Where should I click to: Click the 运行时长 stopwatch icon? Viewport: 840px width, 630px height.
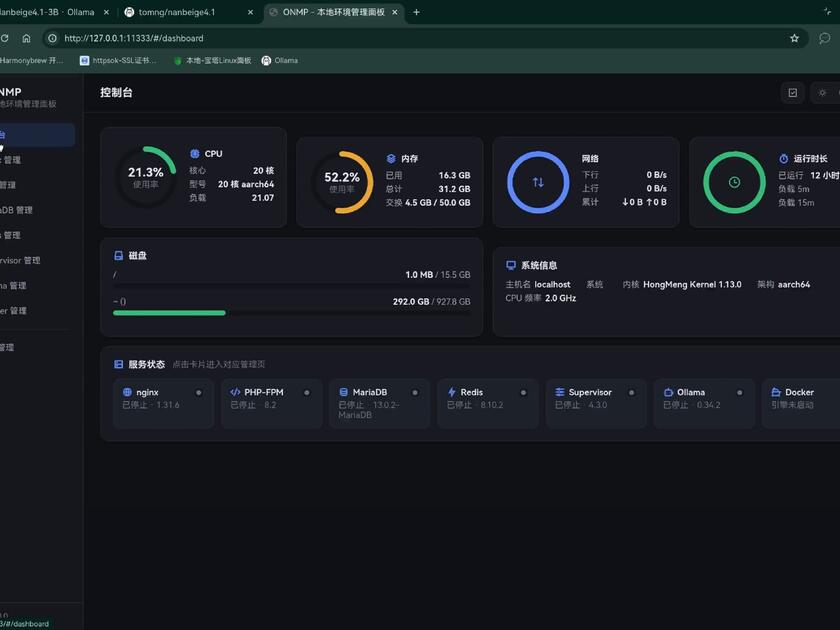[x=784, y=159]
